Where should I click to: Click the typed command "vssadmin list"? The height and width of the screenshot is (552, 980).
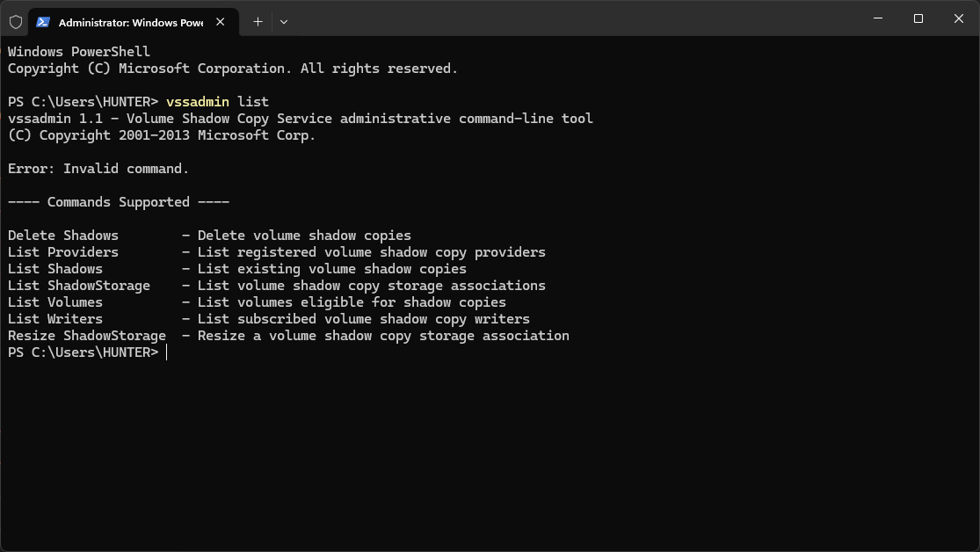(x=217, y=102)
